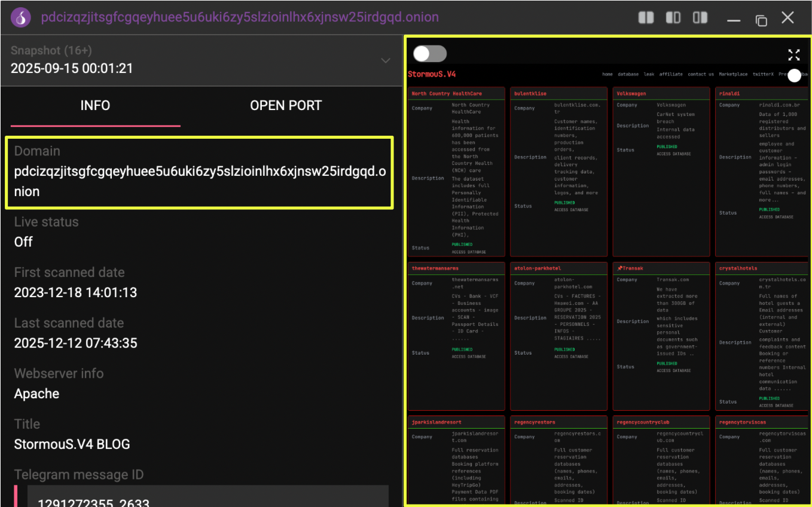
Task: Click the restore window icon
Action: pos(761,20)
